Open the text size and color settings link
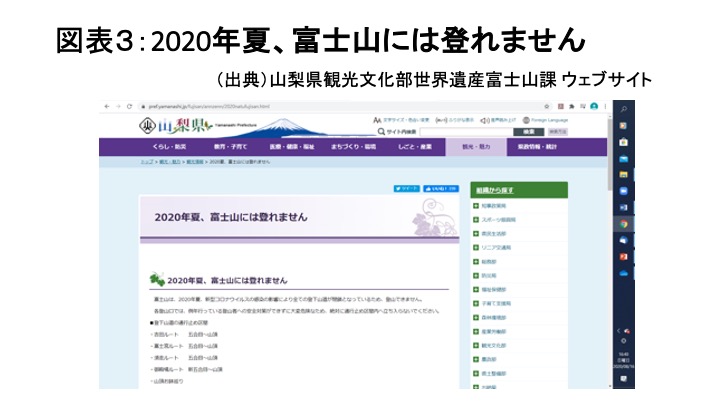Viewport: 720px width, 405px height. tap(401, 120)
